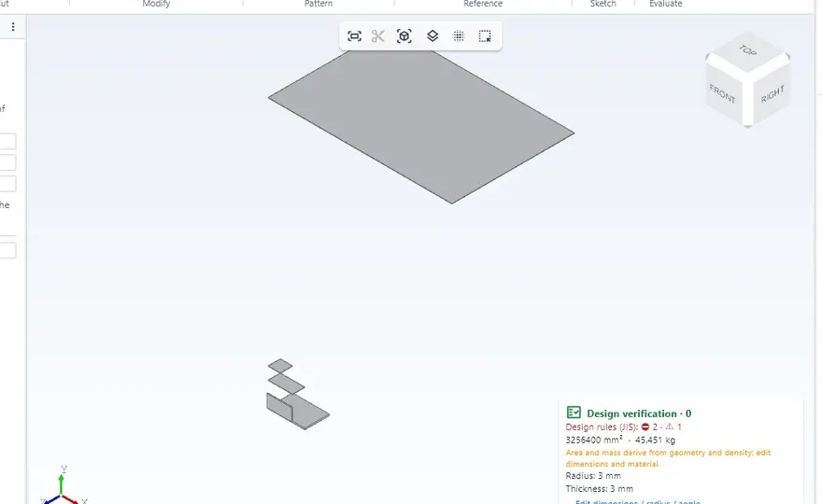Open the Reference ribbon group
The height and width of the screenshot is (504, 822).
click(x=483, y=4)
